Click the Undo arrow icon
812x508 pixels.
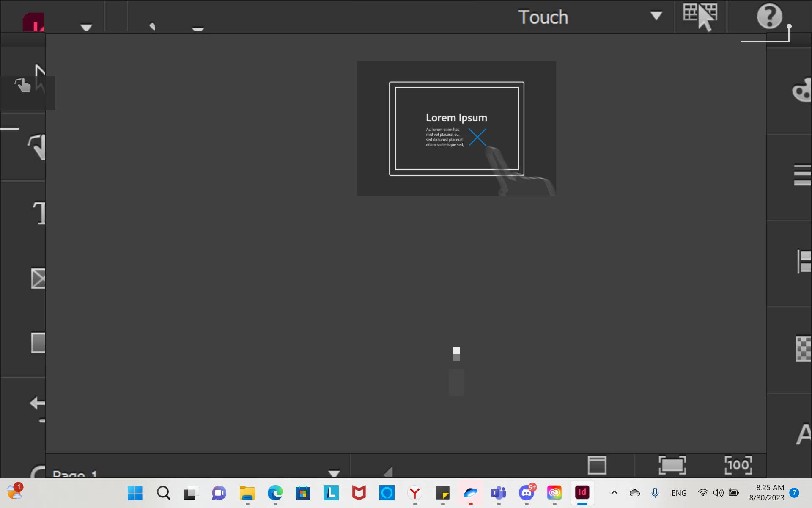(37, 403)
